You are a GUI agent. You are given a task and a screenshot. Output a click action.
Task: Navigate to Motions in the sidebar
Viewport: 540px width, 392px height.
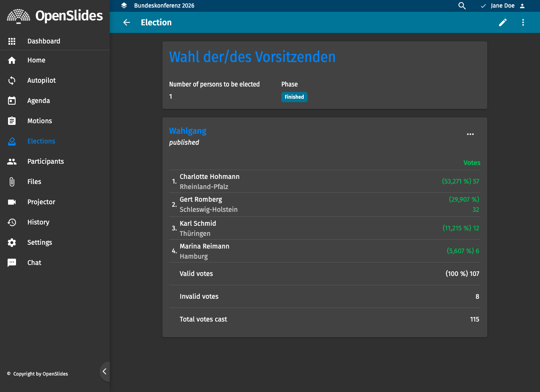click(x=55, y=121)
